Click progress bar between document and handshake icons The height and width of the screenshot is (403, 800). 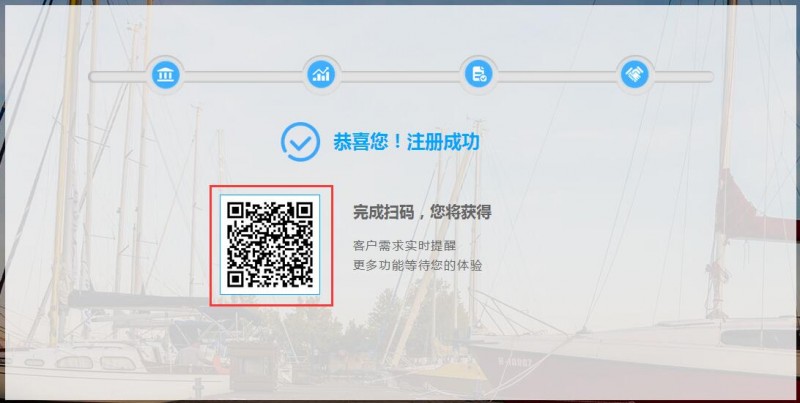pyautogui.click(x=557, y=77)
